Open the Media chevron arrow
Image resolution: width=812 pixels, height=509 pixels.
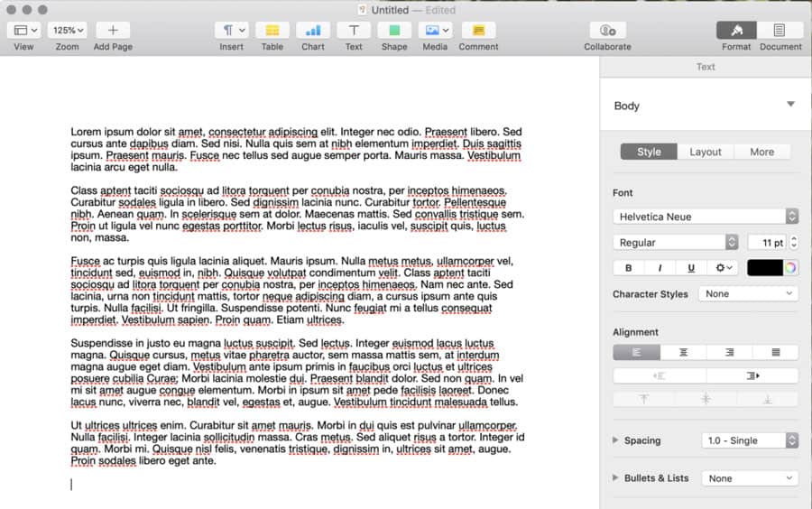(x=446, y=31)
